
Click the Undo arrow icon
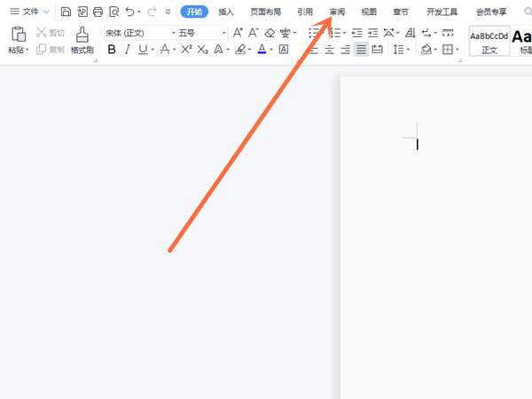coord(129,12)
